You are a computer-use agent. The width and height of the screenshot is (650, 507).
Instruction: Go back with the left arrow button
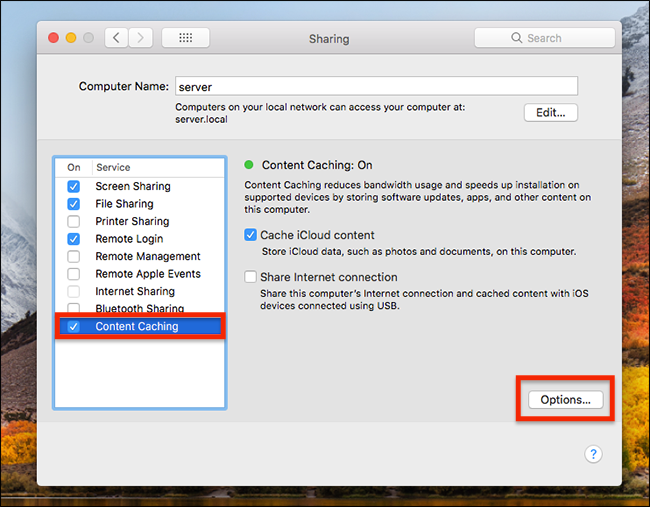pos(116,38)
